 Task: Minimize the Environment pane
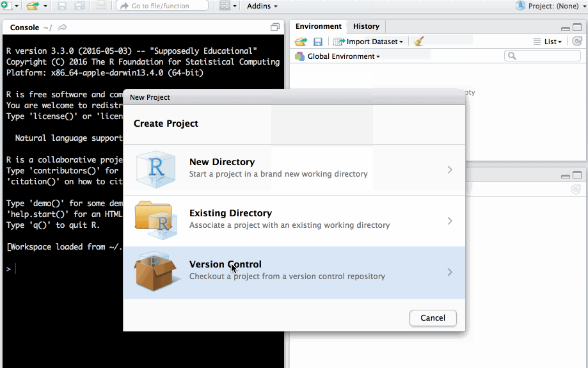coord(566,28)
